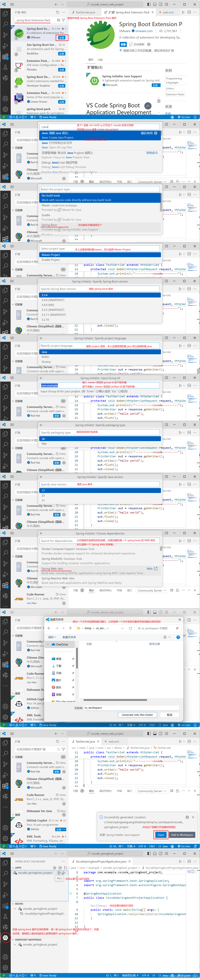Refresh the folder dialog address bar
Image resolution: width=200 pixels, height=980 pixels.
(130, 628)
